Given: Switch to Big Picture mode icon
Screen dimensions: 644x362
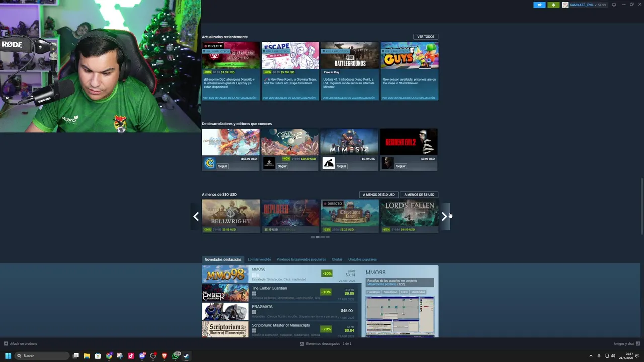Looking at the screenshot, I should pyautogui.click(x=614, y=5).
